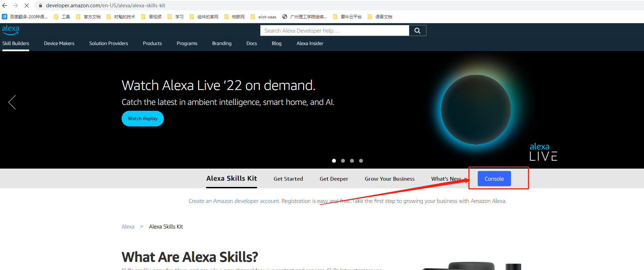The width and height of the screenshot is (644, 270).
Task: Open the Branding nav item
Action: pos(222,43)
